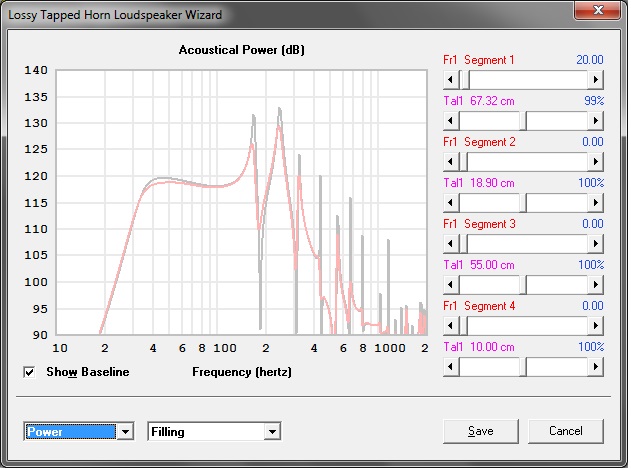631x470 pixels.
Task: Click left arrow of Tal1 10.00 cm slider
Action: (451, 367)
